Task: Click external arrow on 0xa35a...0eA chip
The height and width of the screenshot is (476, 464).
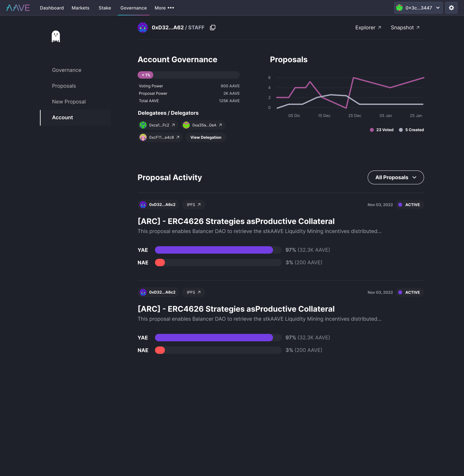Action: [x=220, y=125]
